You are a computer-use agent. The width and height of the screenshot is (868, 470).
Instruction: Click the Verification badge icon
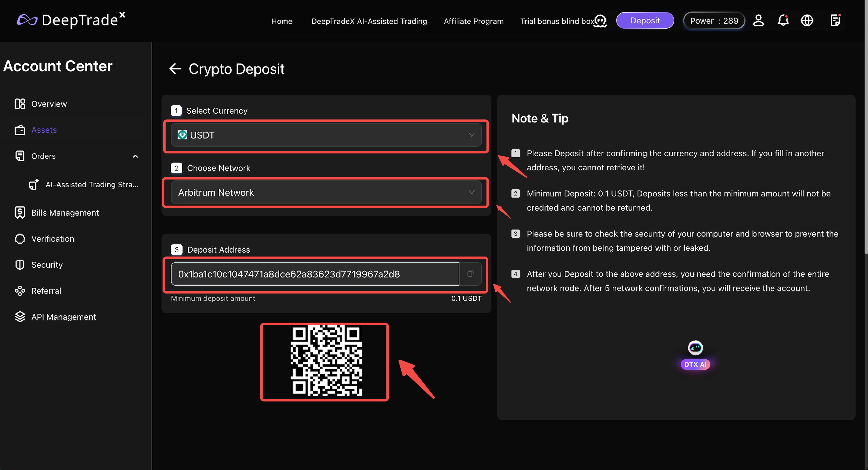(20, 239)
